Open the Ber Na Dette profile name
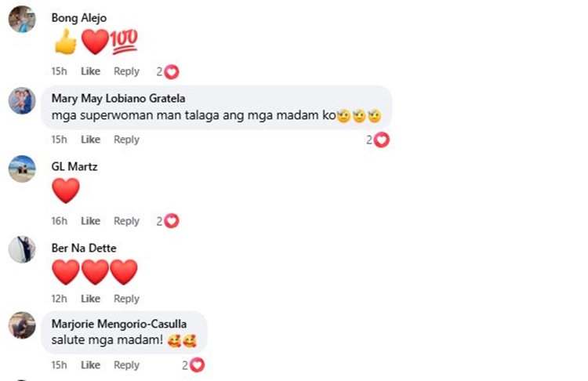The image size is (588, 381). tap(84, 248)
